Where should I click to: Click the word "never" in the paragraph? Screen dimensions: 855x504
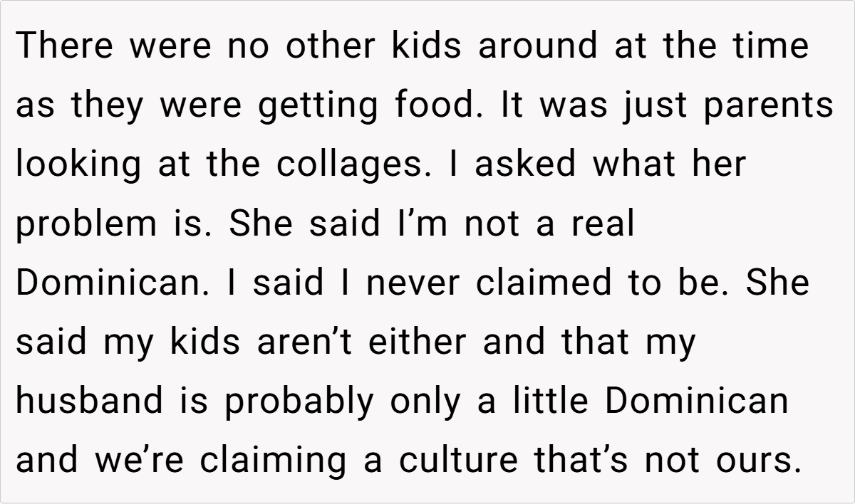point(414,283)
